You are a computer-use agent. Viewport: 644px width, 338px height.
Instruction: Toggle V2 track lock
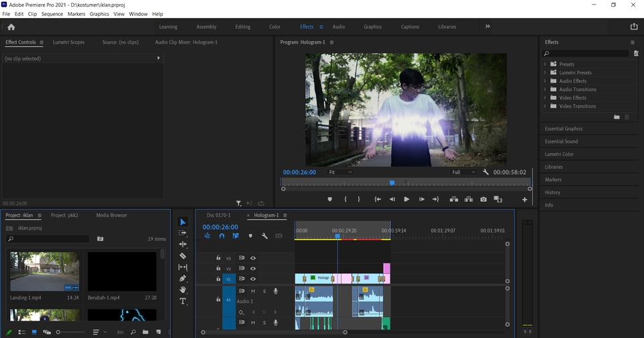218,268
